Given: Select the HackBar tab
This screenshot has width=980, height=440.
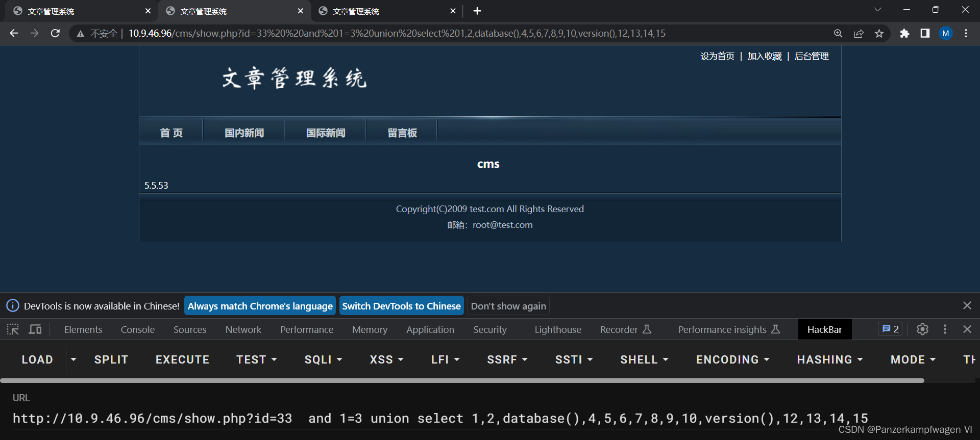Looking at the screenshot, I should click(824, 330).
